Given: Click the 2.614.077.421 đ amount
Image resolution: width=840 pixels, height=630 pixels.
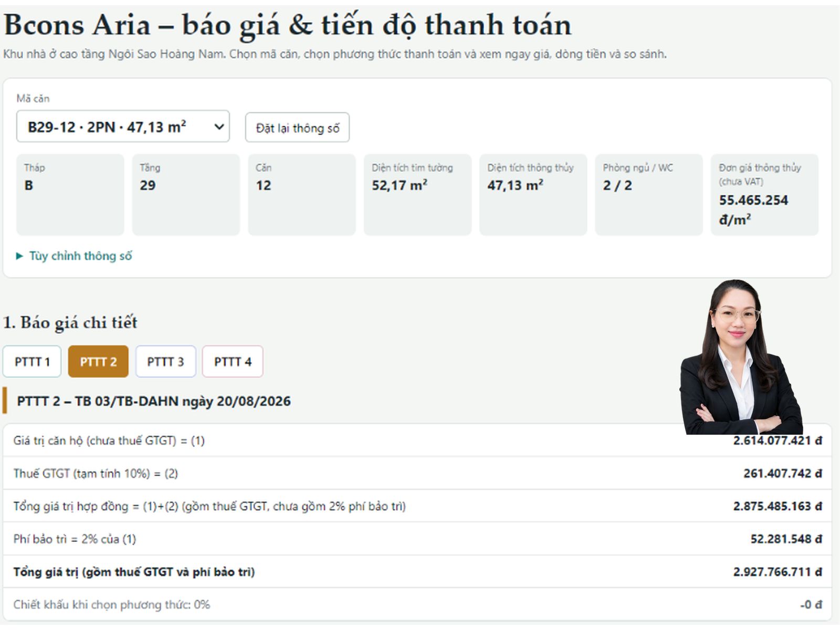Looking at the screenshot, I should [778, 440].
